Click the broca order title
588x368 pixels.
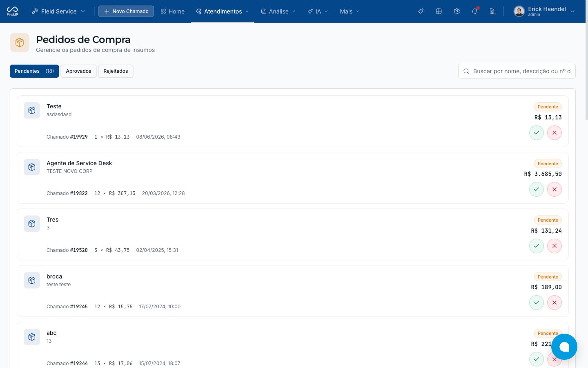(54, 276)
